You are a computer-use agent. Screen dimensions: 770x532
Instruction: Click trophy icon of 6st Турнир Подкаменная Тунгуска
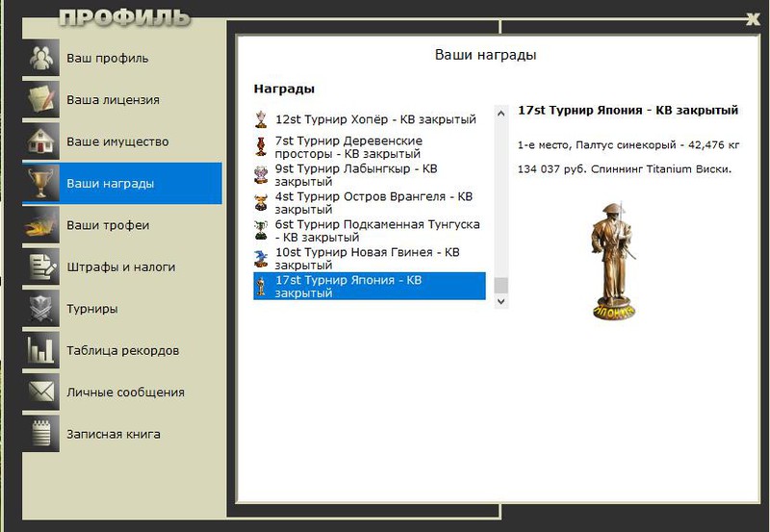coord(261,231)
